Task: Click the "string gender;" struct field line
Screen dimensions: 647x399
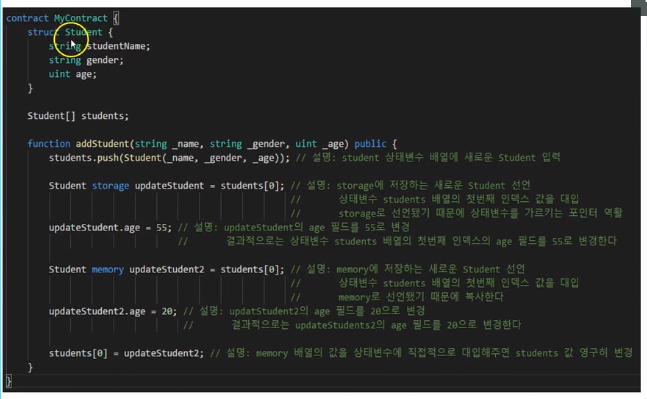Action: click(x=86, y=60)
